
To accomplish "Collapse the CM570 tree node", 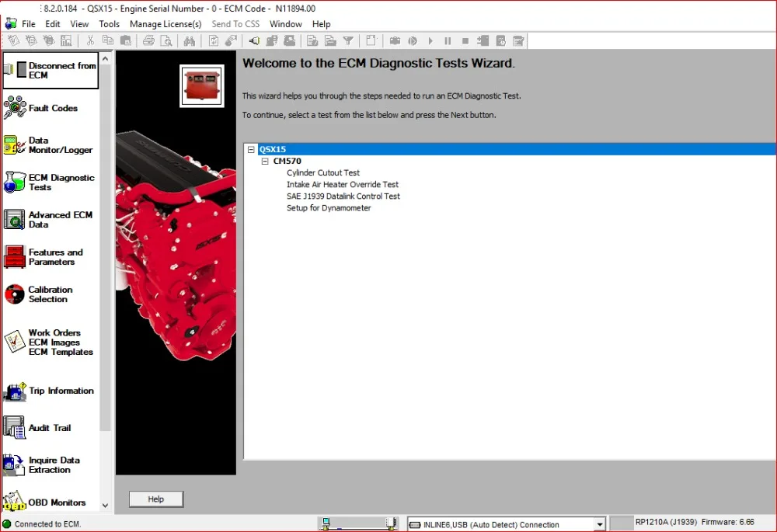I will (264, 161).
